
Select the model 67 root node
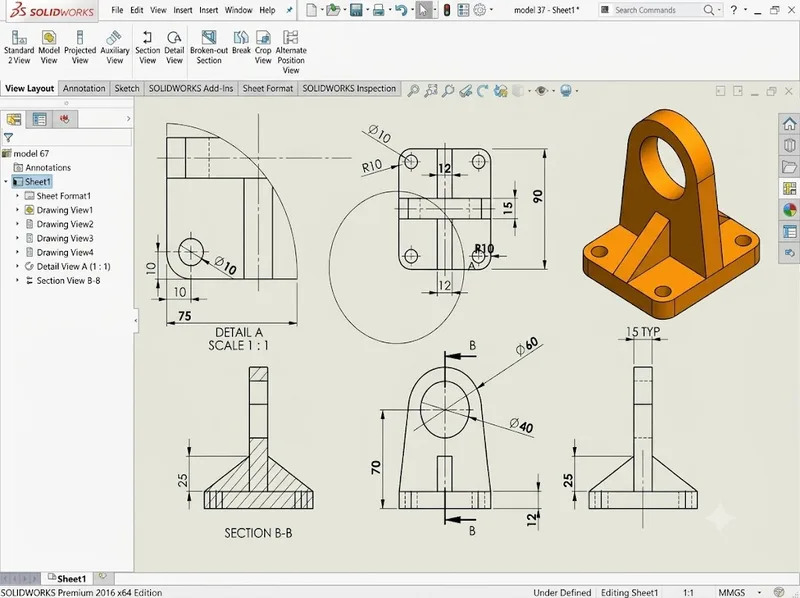(26, 153)
